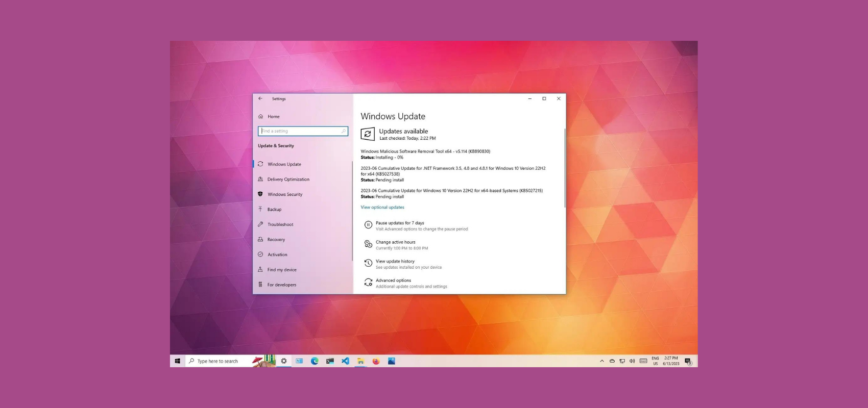Maximize the Settings window
868x408 pixels.
[544, 98]
